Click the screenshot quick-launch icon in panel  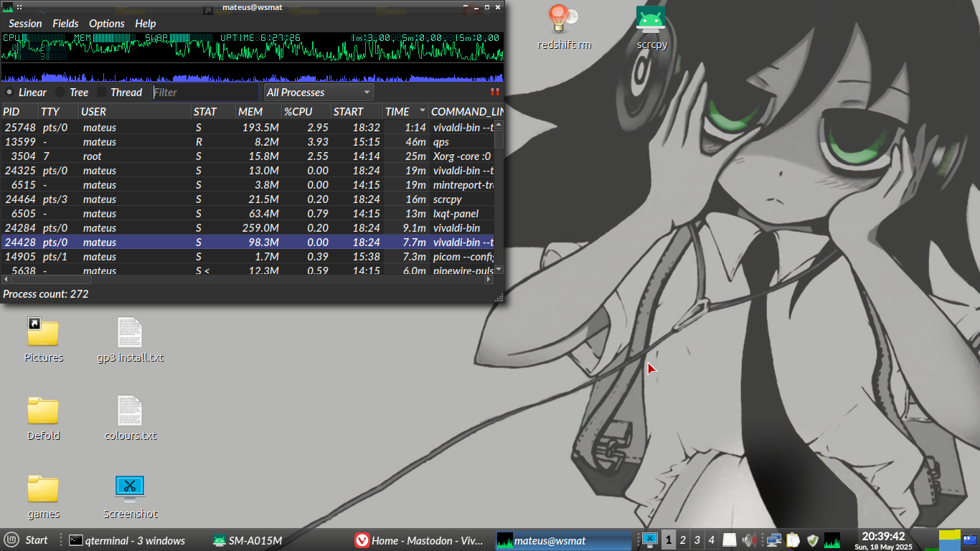coord(650,540)
